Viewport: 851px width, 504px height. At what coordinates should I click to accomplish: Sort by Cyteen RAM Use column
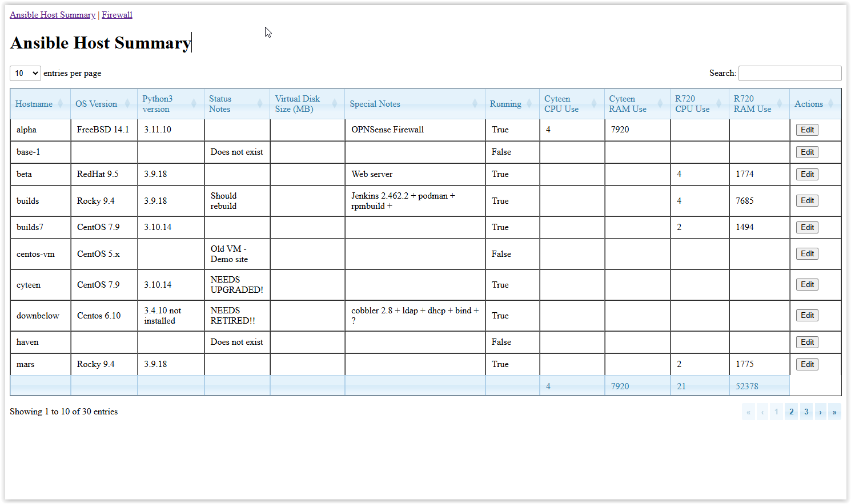pyautogui.click(x=637, y=104)
